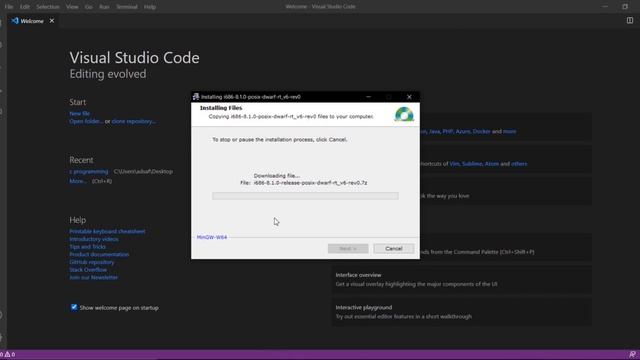Open Stack Overflow link
Viewport: 640px width, 360px height.
point(88,270)
